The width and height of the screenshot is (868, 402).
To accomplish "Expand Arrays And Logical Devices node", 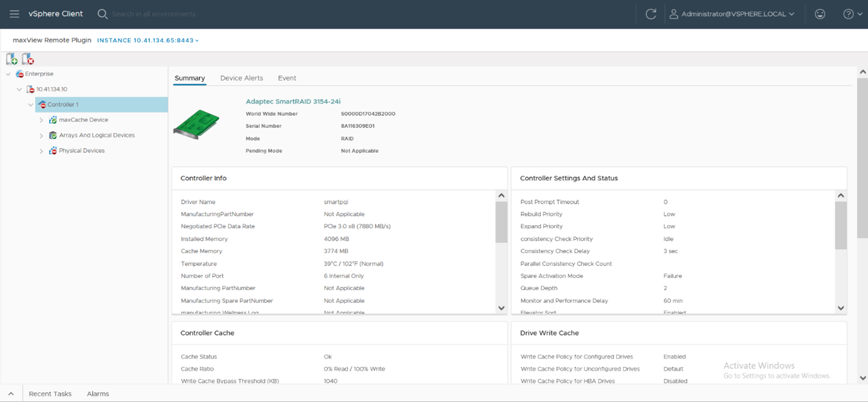I will [41, 135].
